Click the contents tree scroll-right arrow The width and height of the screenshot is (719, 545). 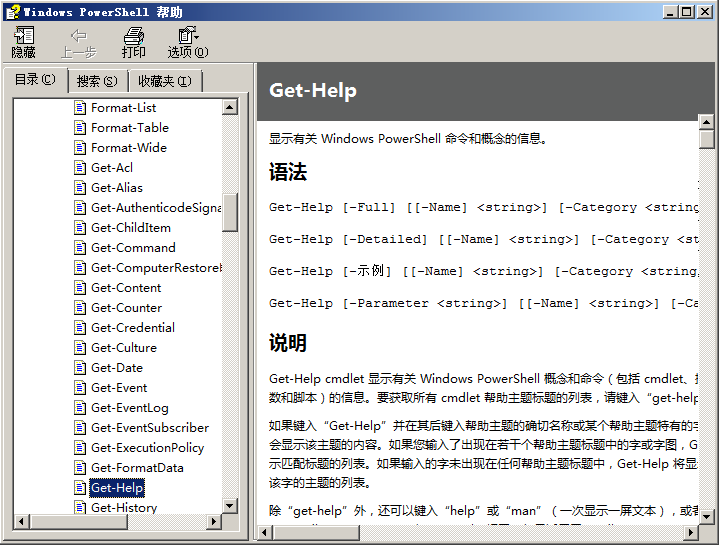213,521
